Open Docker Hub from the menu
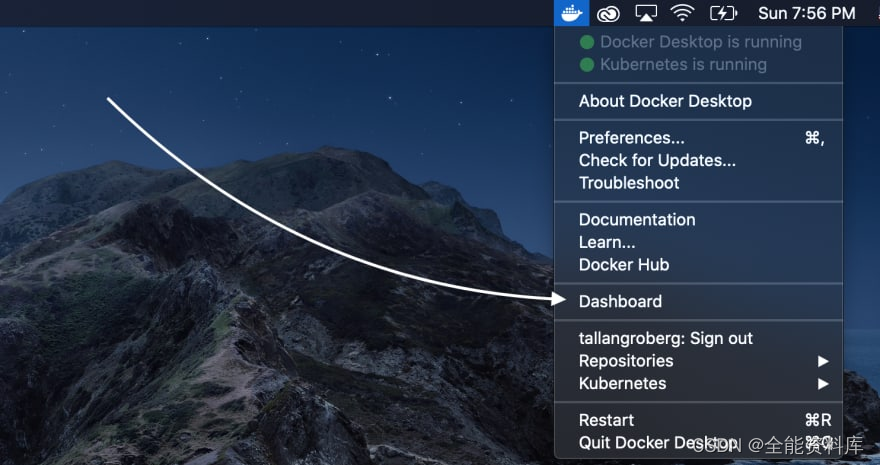The width and height of the screenshot is (880, 465). click(698, 265)
